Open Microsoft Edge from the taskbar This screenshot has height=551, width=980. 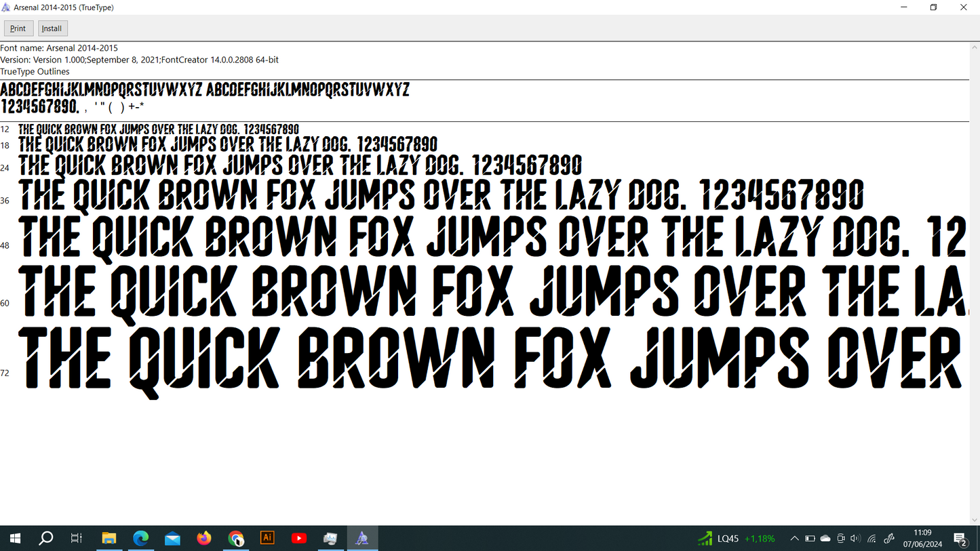[x=141, y=537]
